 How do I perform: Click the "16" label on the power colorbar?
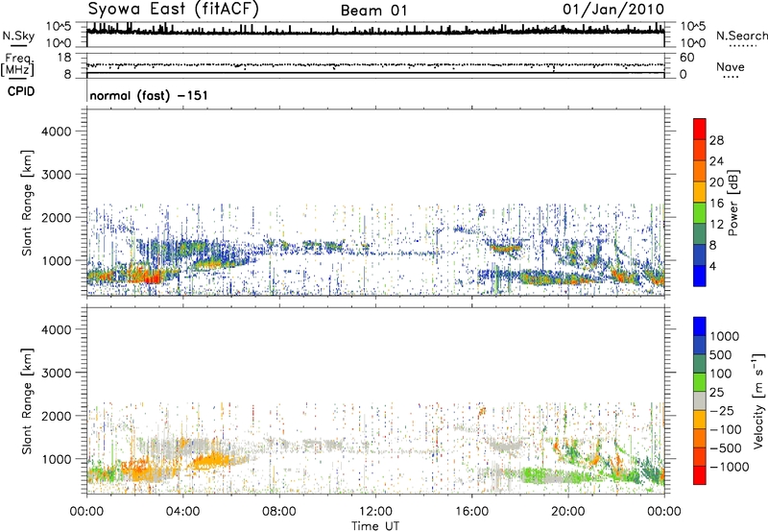(x=716, y=204)
